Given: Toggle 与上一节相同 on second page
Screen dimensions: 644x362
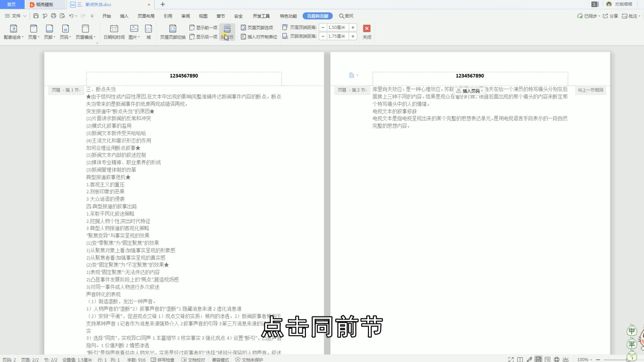Looking at the screenshot, I should tap(590, 90).
